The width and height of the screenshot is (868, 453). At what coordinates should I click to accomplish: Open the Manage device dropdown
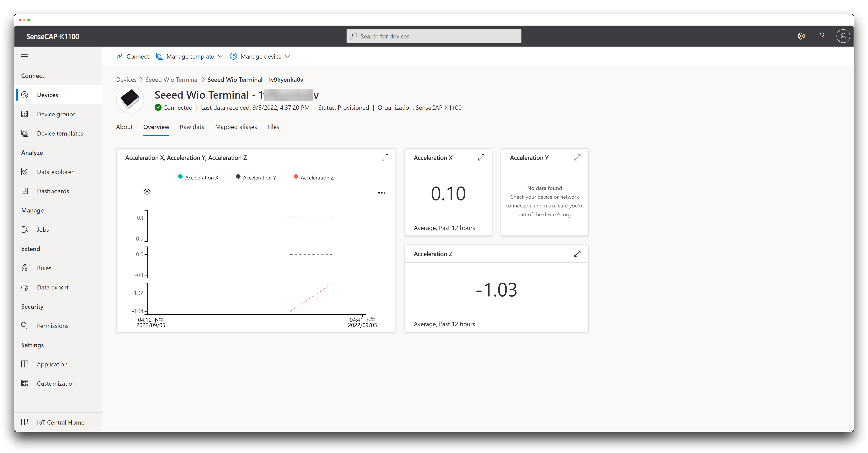click(x=260, y=56)
